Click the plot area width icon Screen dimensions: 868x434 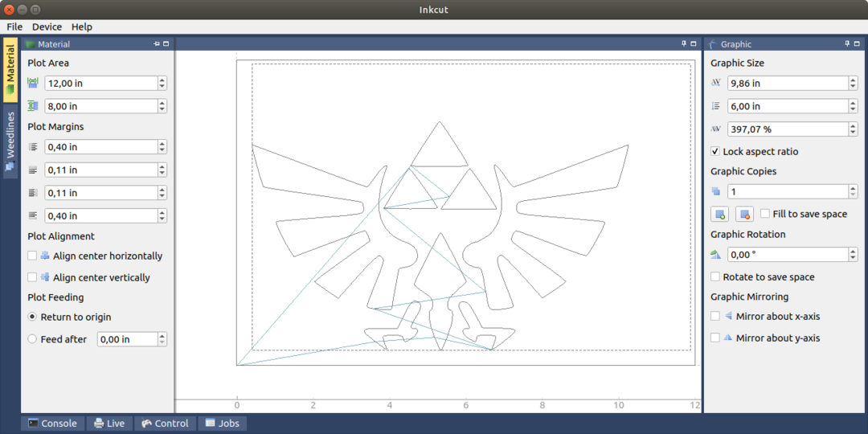(33, 83)
